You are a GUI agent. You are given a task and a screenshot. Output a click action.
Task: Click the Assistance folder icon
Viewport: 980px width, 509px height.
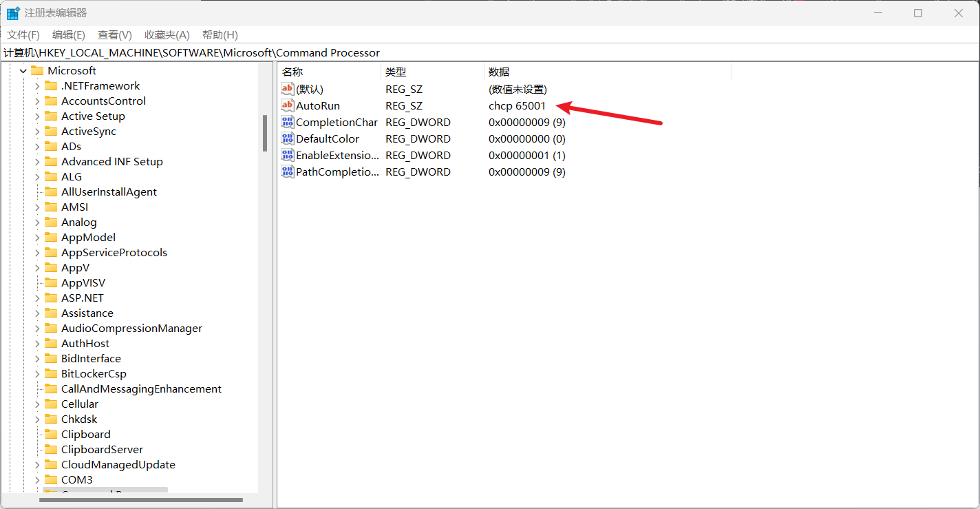51,313
